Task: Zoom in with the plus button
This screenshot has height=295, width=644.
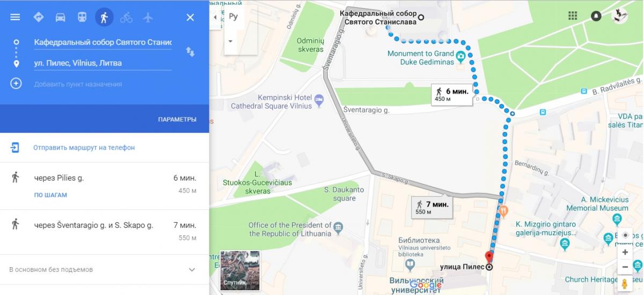Action: click(x=625, y=252)
